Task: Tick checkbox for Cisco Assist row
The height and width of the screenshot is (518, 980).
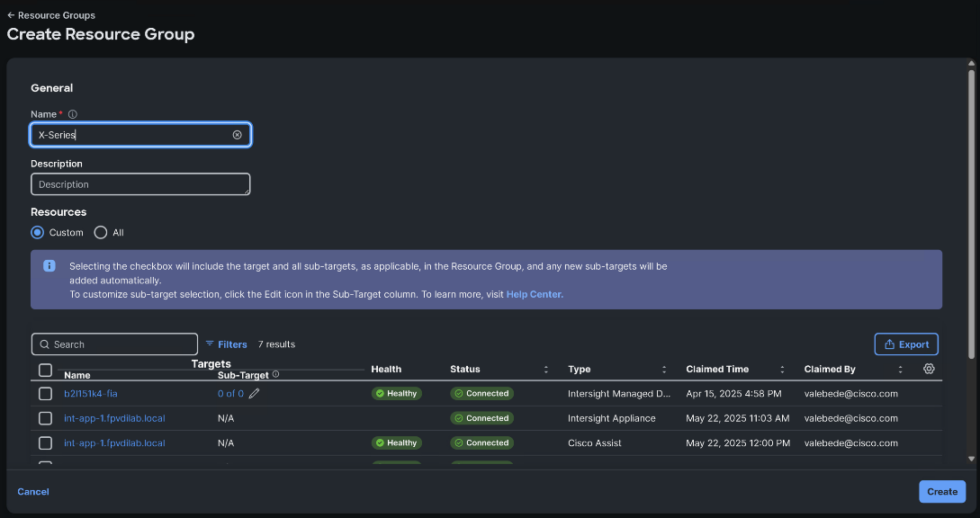Action: click(45, 443)
